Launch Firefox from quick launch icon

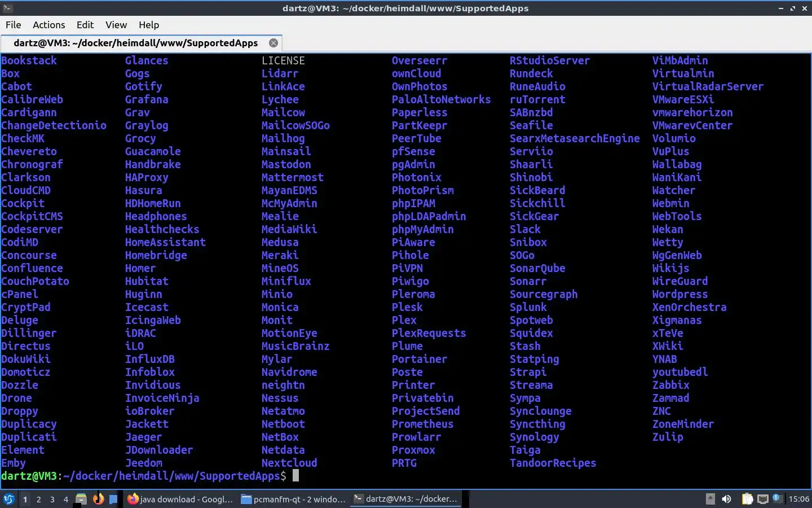98,499
